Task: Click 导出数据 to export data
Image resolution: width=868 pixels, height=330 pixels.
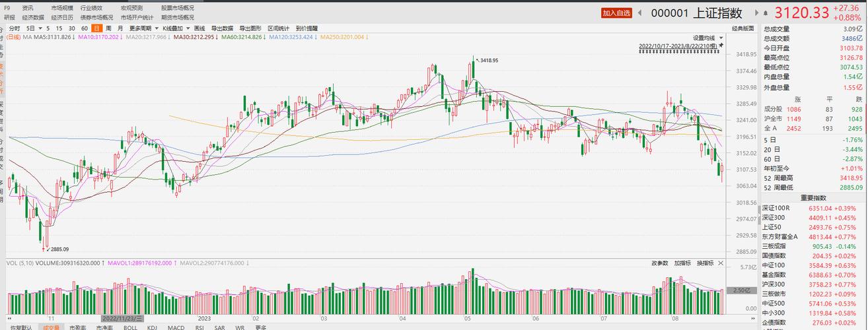Action: click(222, 28)
